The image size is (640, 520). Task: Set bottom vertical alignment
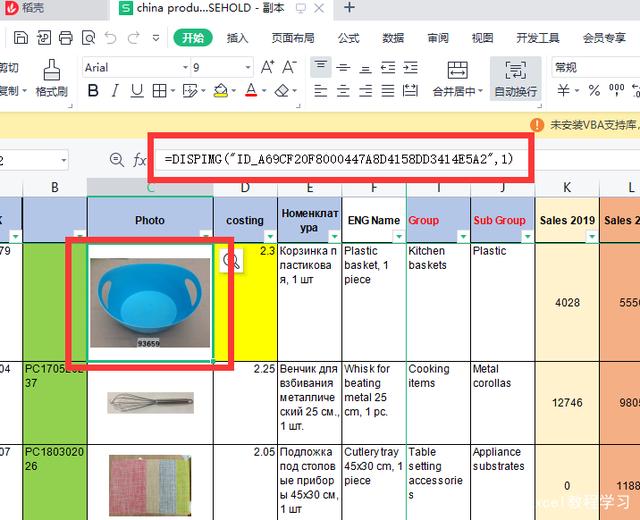point(365,68)
